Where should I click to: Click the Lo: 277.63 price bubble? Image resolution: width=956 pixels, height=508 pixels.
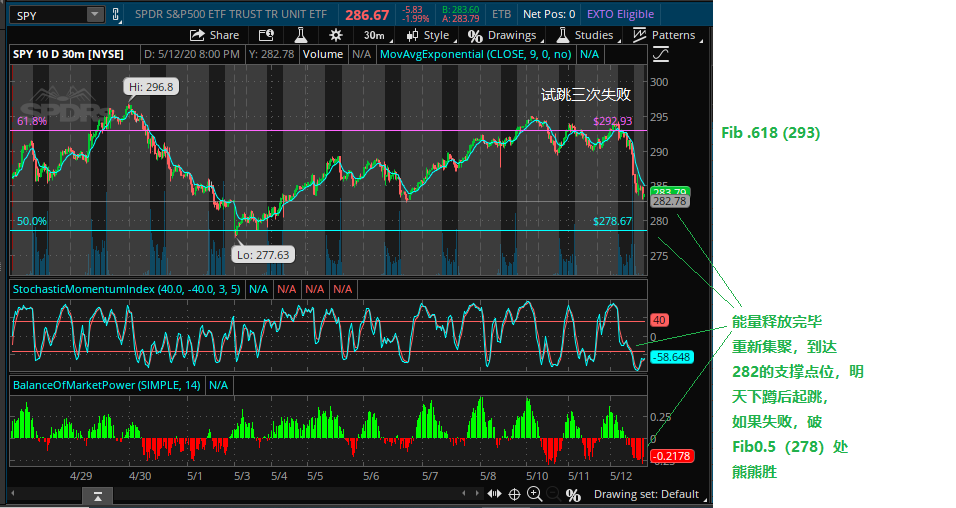pos(263,255)
